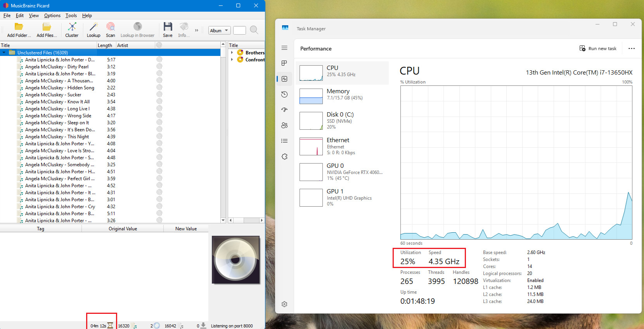Select Memory in the performance list
The height and width of the screenshot is (329, 644).
click(342, 95)
